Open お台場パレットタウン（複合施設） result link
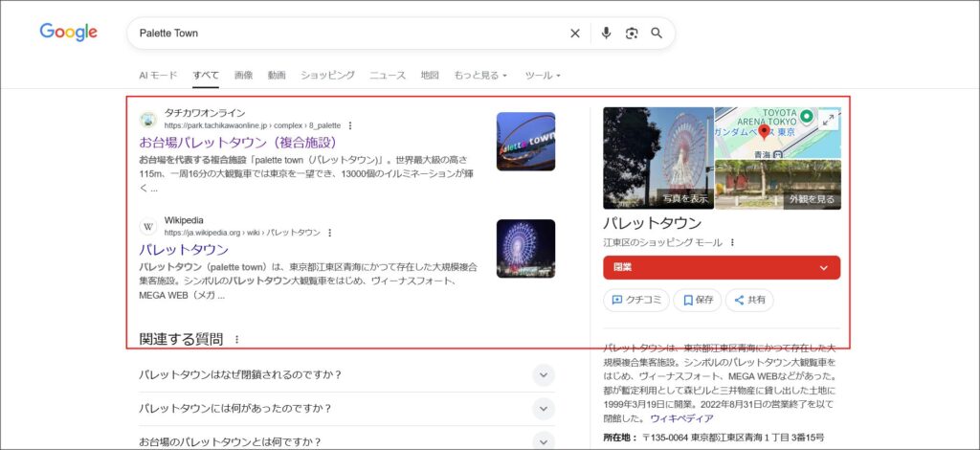The image size is (980, 450). tap(240, 142)
